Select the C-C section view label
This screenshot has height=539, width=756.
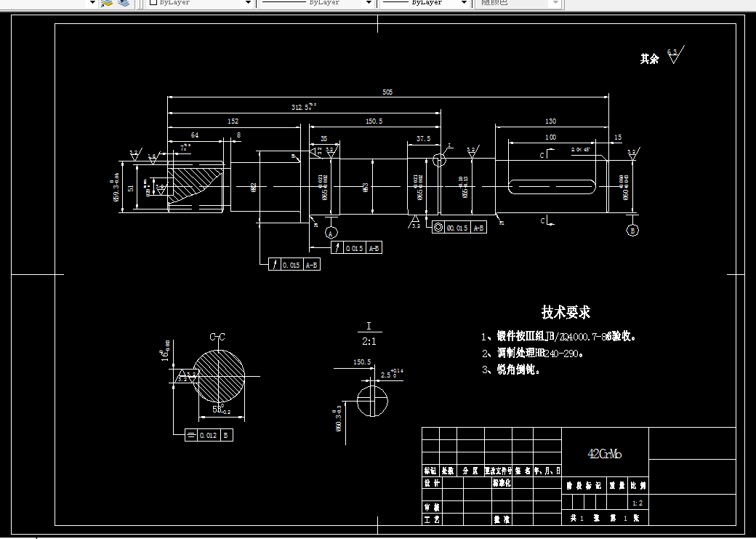217,337
